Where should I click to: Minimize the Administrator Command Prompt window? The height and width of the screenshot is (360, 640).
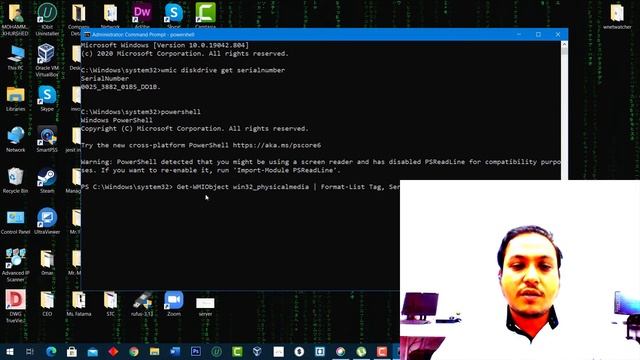(x=519, y=35)
